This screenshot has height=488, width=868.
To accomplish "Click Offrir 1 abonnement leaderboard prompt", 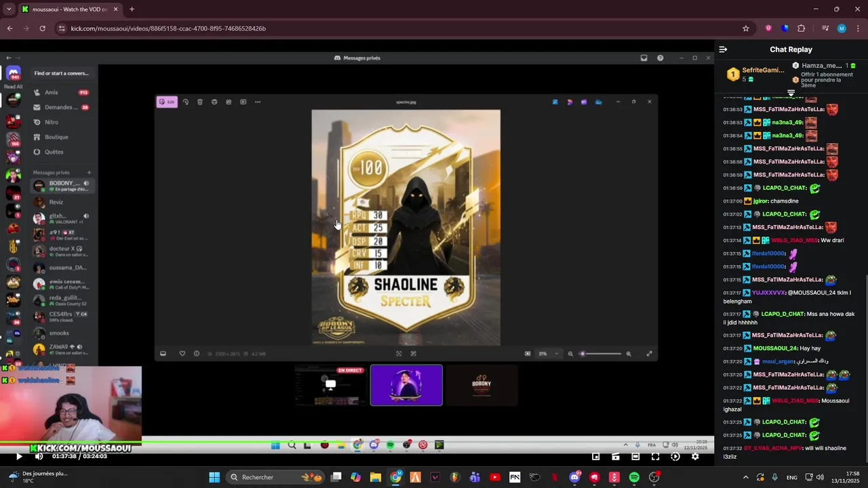I will pos(827,80).
